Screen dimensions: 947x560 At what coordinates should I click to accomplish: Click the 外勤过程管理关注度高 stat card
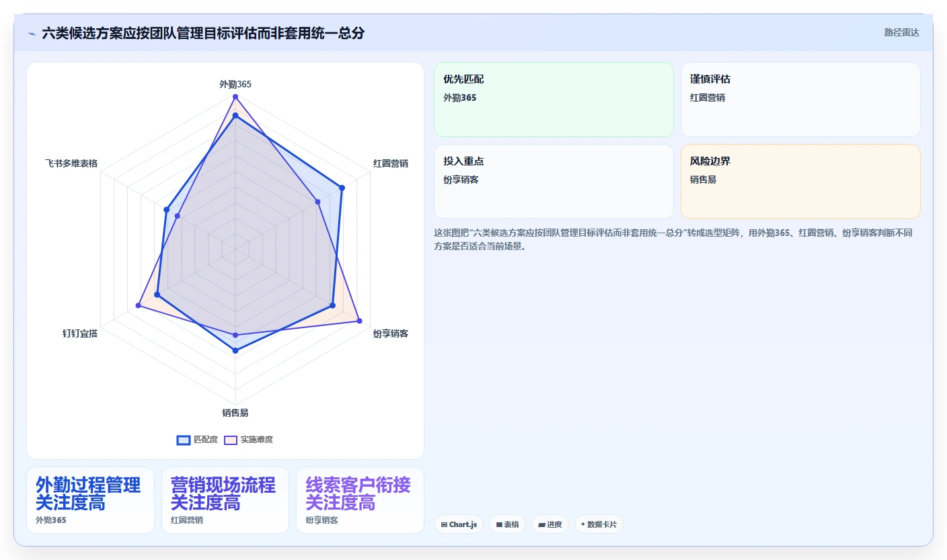tap(90, 500)
